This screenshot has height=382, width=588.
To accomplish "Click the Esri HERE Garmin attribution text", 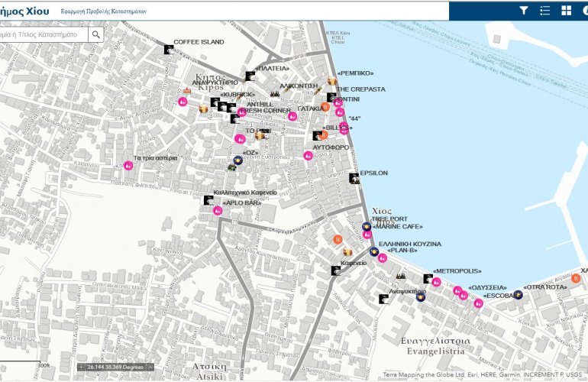I will tap(483, 374).
